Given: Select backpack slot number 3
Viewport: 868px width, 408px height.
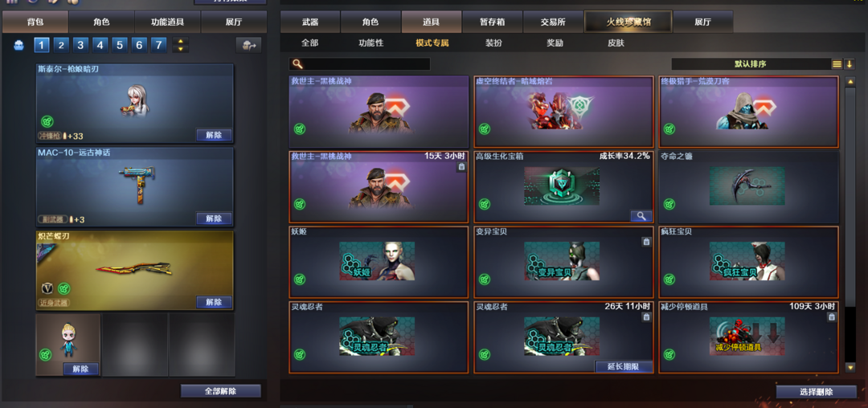Looking at the screenshot, I should 80,45.
